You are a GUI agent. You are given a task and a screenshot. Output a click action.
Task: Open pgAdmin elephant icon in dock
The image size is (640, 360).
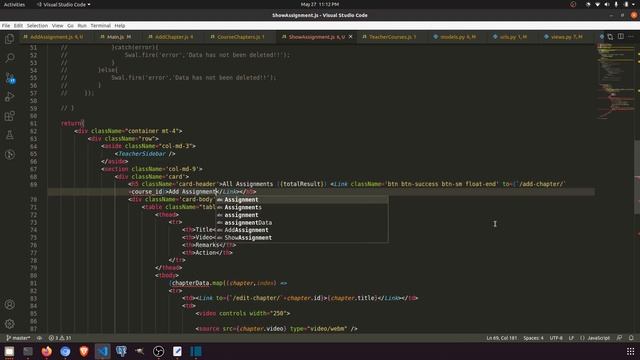click(121, 351)
